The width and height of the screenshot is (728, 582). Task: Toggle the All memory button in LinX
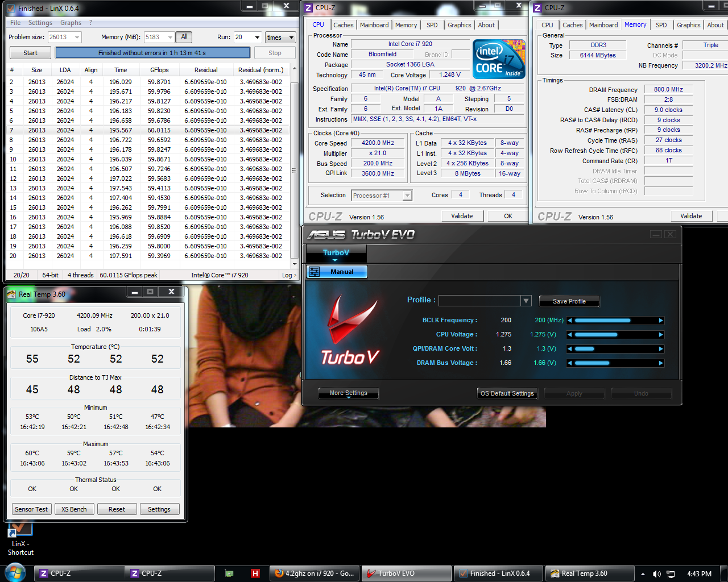coord(184,37)
